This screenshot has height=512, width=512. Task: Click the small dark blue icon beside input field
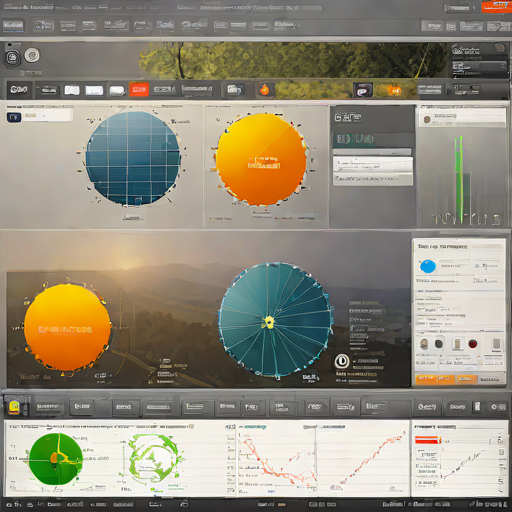coord(14,117)
